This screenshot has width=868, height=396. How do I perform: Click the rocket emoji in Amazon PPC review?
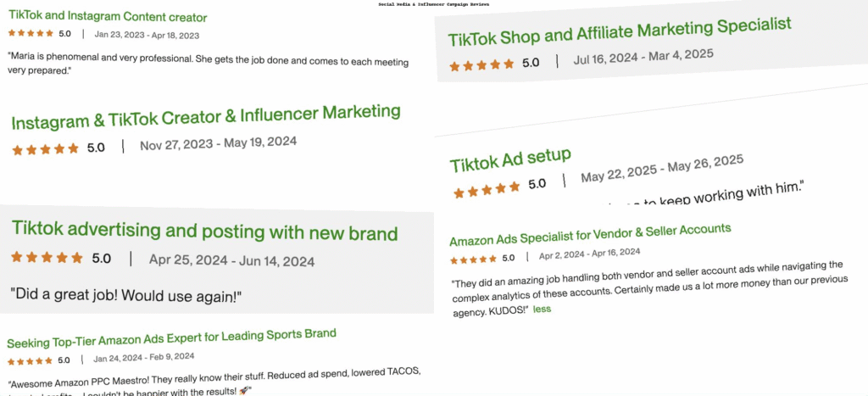click(x=243, y=390)
